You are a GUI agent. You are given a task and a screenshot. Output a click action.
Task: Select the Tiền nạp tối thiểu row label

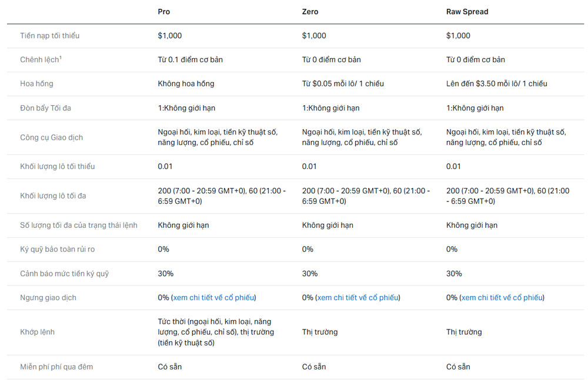pyautogui.click(x=49, y=36)
